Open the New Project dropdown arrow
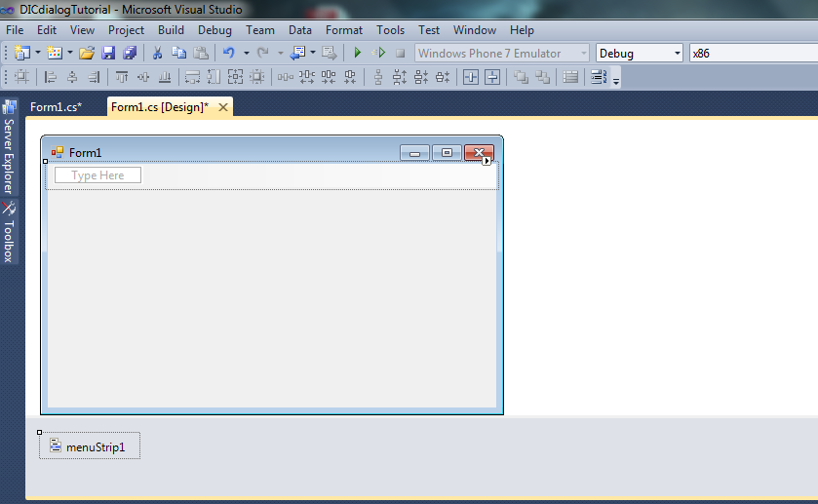 38,53
